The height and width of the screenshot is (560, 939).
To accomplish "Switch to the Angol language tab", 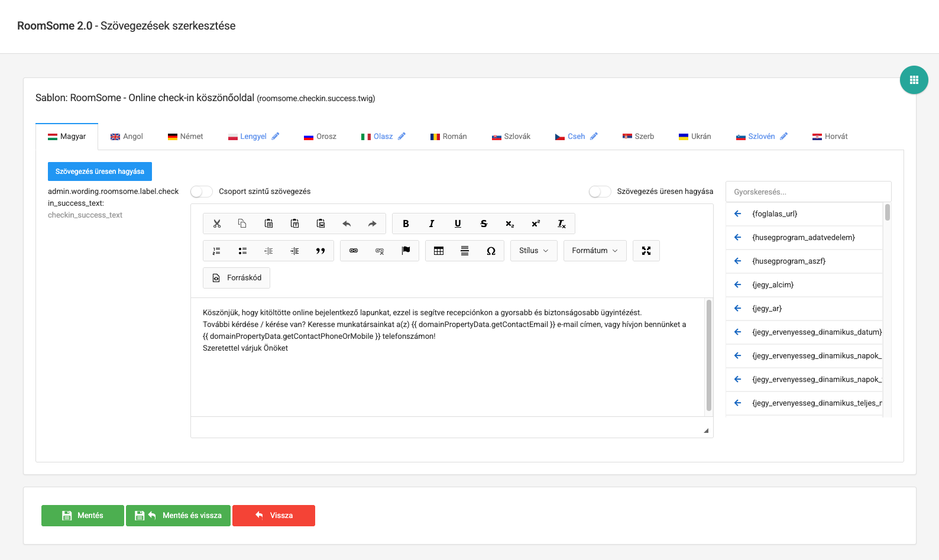I will tap(127, 137).
